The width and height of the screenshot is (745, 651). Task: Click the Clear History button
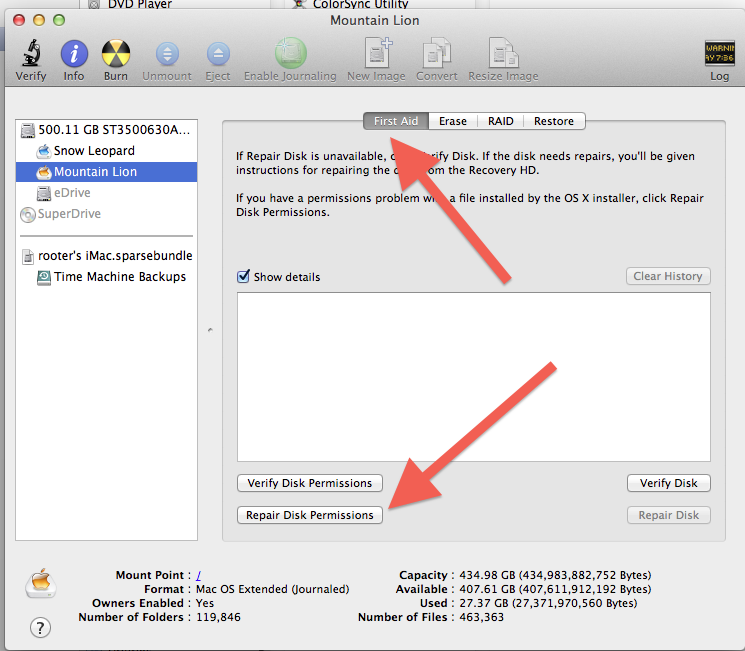pos(668,276)
